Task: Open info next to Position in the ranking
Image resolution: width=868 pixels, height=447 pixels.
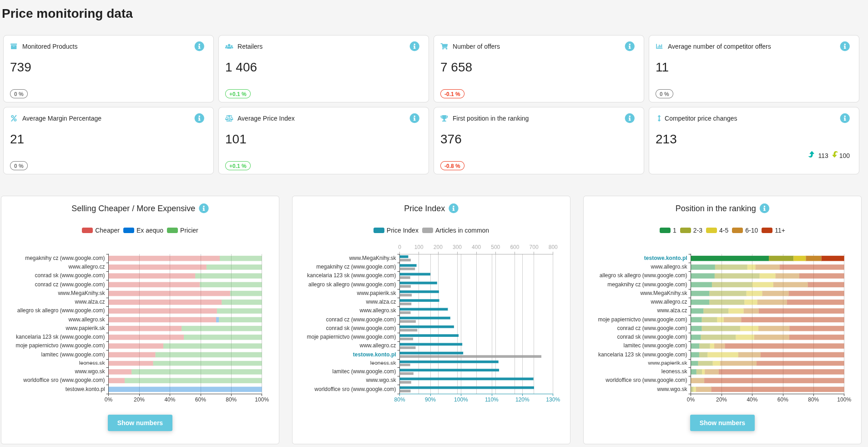Action: [x=765, y=208]
